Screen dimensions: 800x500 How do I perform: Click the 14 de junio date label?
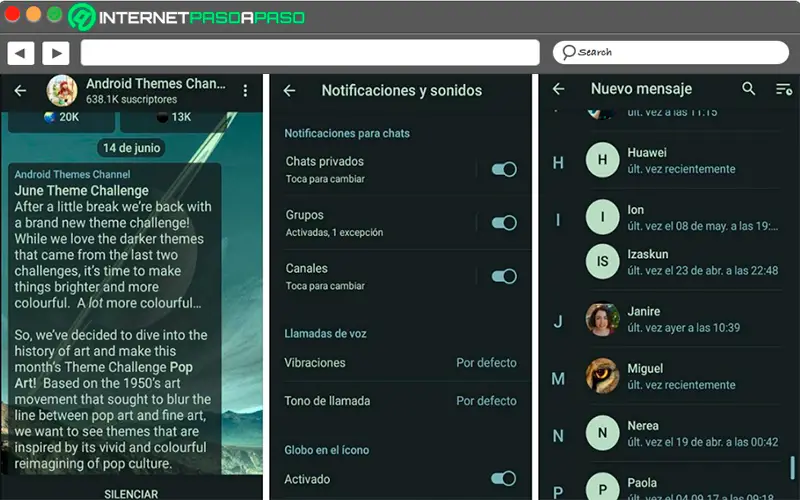click(x=132, y=148)
